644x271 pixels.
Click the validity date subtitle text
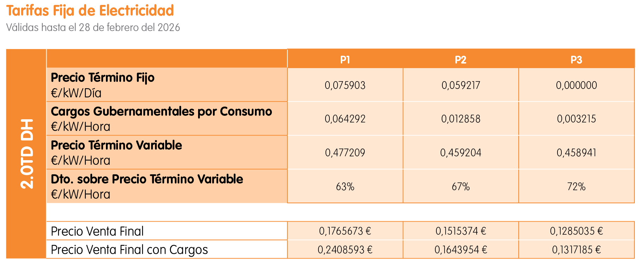(93, 28)
